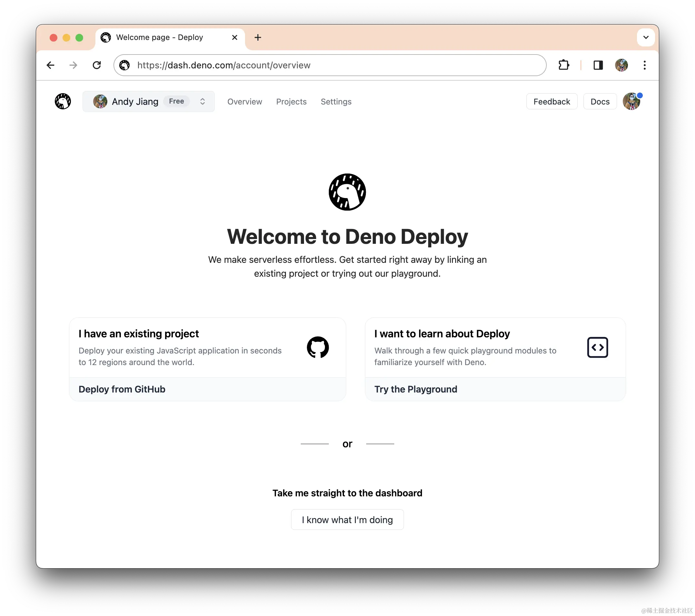Image resolution: width=695 pixels, height=616 pixels.
Task: Open the GitHub icon on the existing project card
Action: tap(318, 347)
